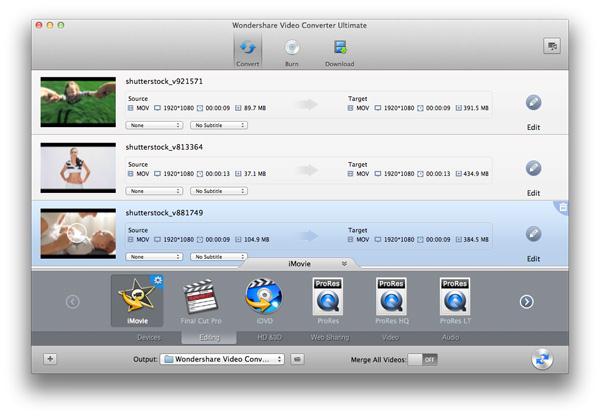The width and height of the screenshot is (600, 417).
Task: Open subtitle dropdown for shutterstock_v921571
Action: (219, 125)
